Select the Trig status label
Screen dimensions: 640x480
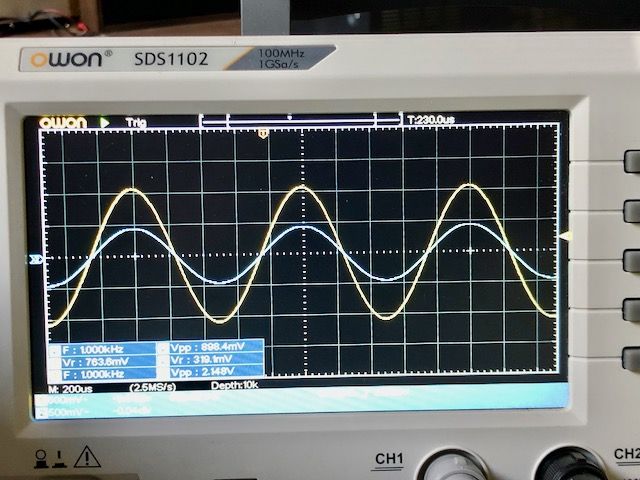135,122
